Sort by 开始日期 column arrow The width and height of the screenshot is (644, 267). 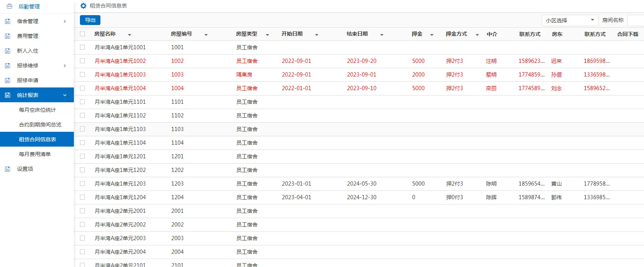(317, 34)
